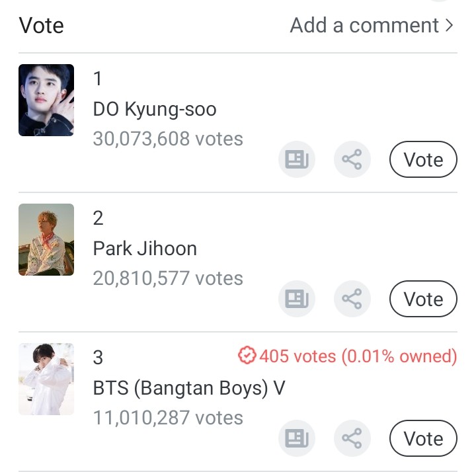Share BTS V's vote entry
The image size is (476, 472).
[352, 438]
